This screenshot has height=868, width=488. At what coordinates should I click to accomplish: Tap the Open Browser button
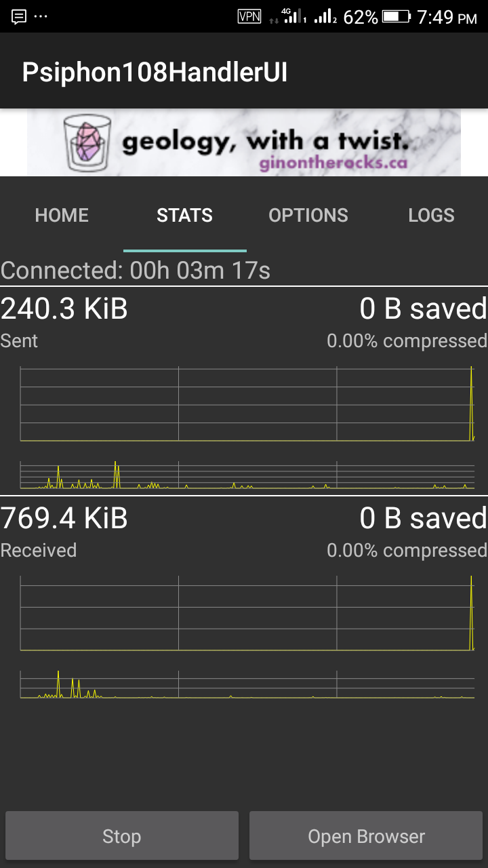coord(366,836)
